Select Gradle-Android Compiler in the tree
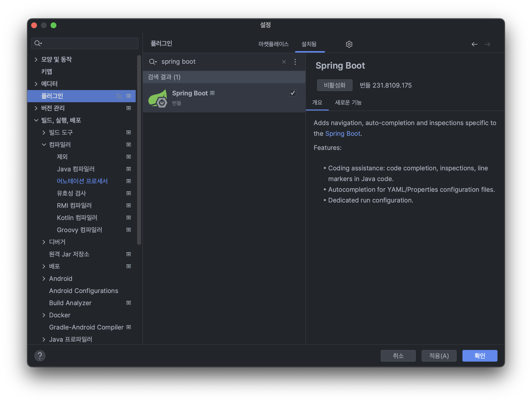This screenshot has width=532, height=403. (86, 327)
